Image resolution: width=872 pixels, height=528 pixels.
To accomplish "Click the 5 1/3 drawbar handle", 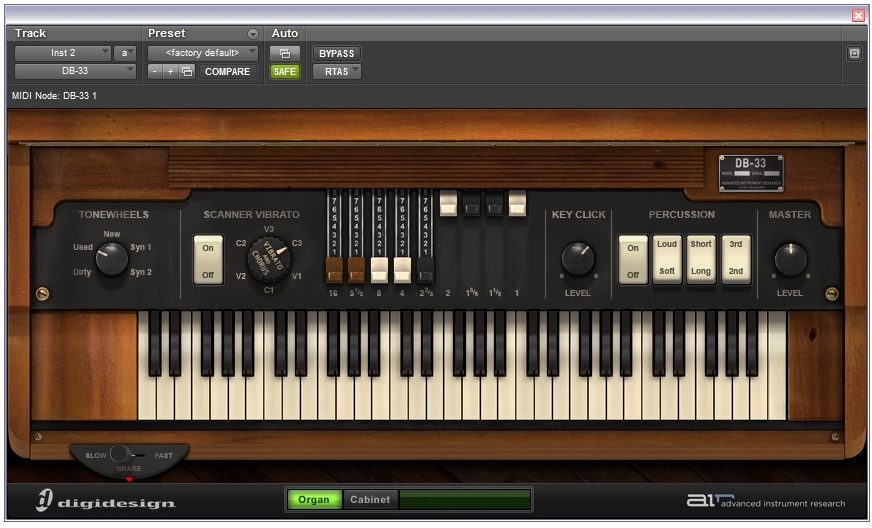I will pyautogui.click(x=356, y=269).
